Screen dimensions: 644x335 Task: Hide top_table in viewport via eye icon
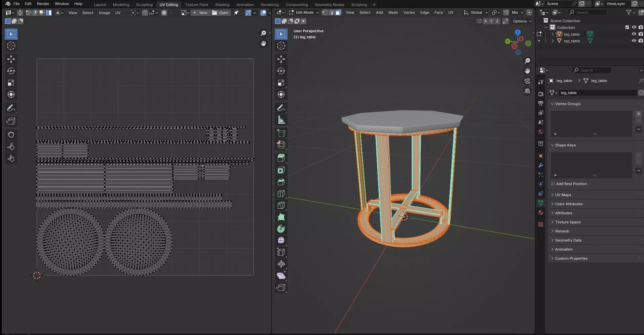(634, 41)
